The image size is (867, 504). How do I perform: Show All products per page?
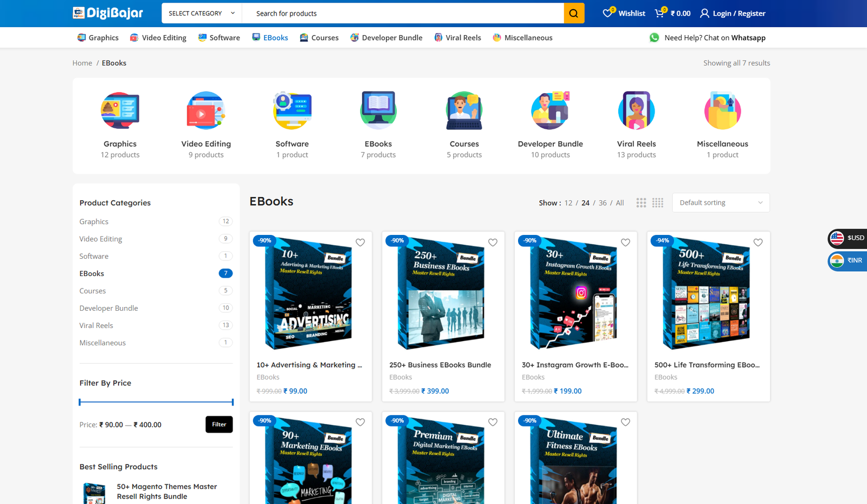pyautogui.click(x=620, y=203)
